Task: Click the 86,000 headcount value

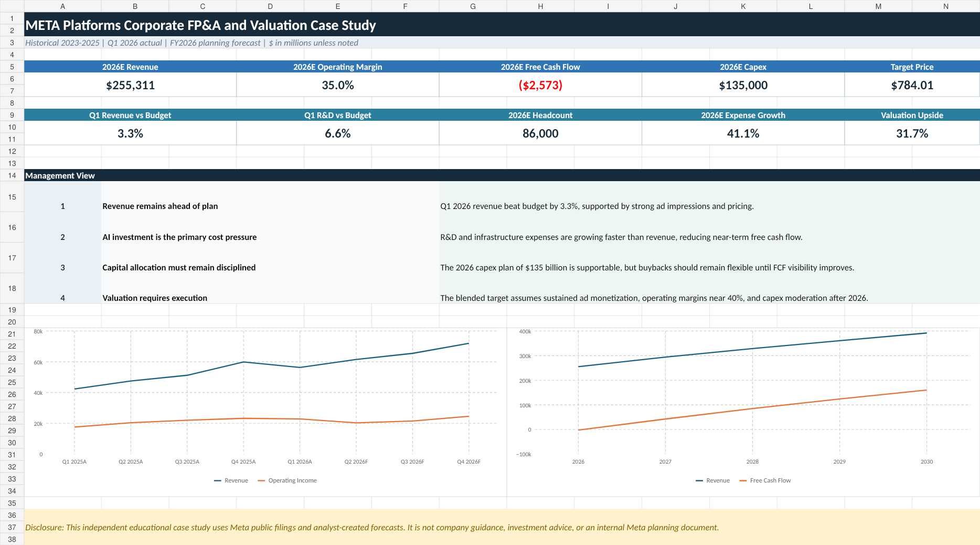Action: tap(540, 133)
